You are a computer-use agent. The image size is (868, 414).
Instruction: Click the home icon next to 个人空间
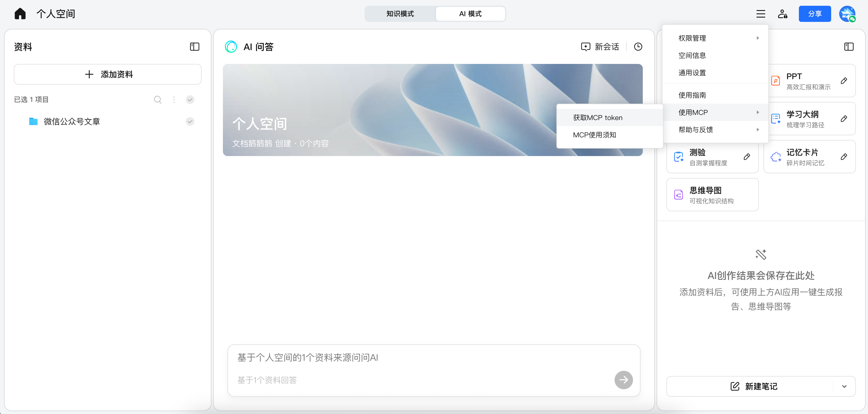20,14
